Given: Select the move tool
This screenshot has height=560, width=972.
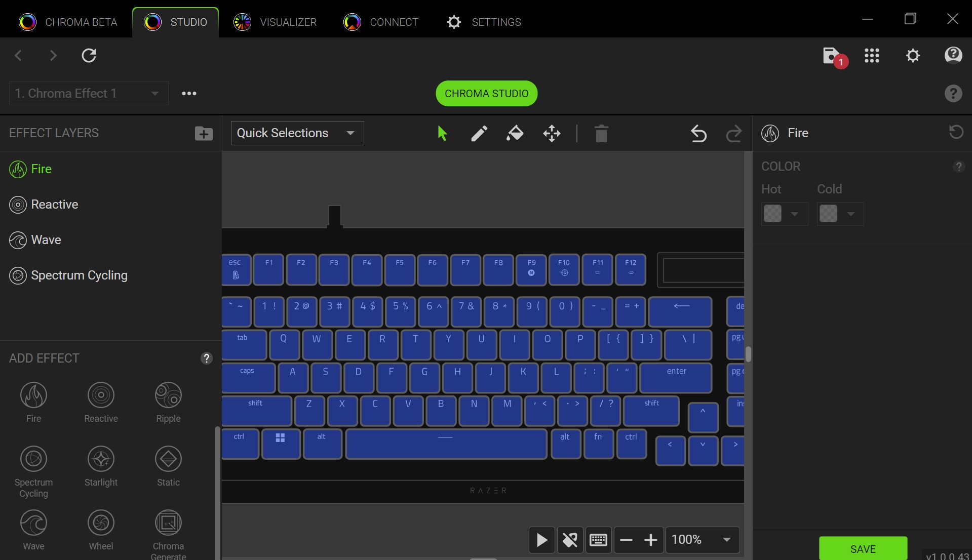Looking at the screenshot, I should [x=552, y=134].
